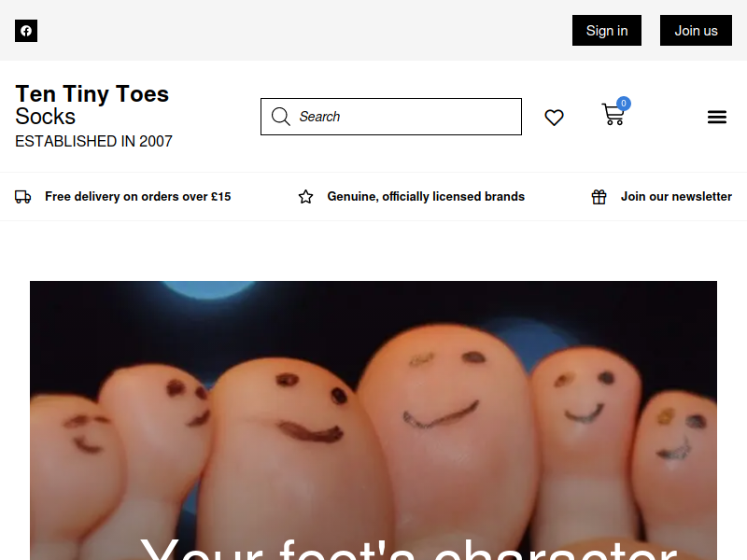Click the cart item count badge
Image resolution: width=747 pixels, height=560 pixels.
623,104
